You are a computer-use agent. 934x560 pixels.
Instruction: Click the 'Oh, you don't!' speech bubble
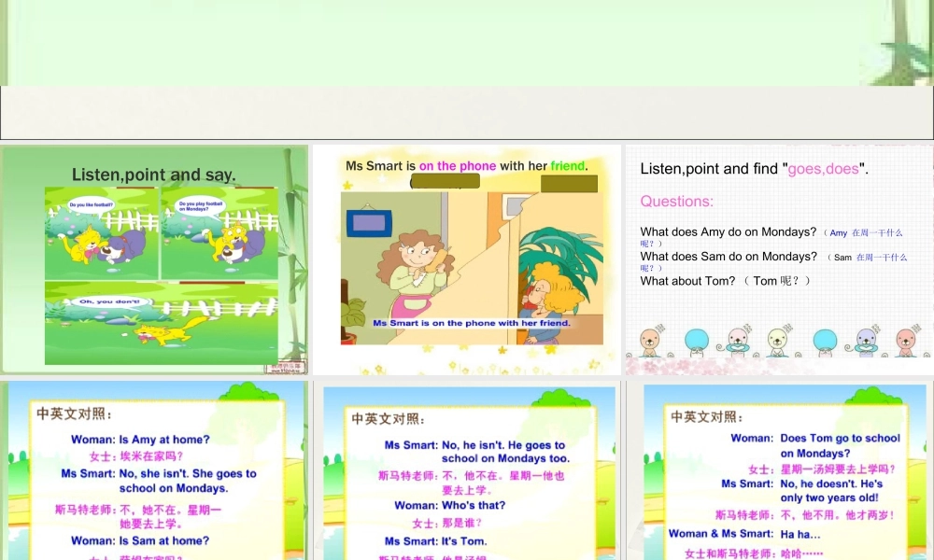(x=109, y=302)
